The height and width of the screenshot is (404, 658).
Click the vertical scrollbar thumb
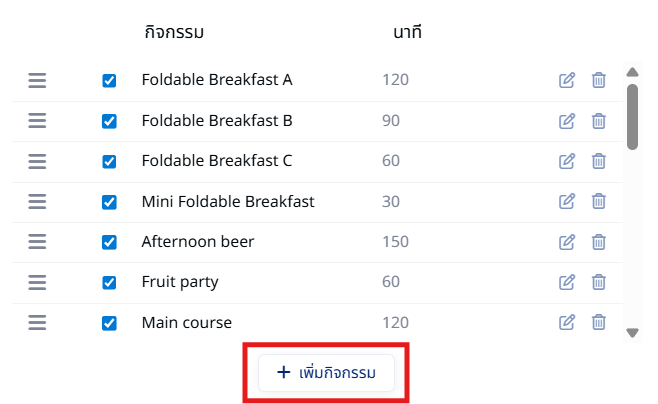(632, 117)
